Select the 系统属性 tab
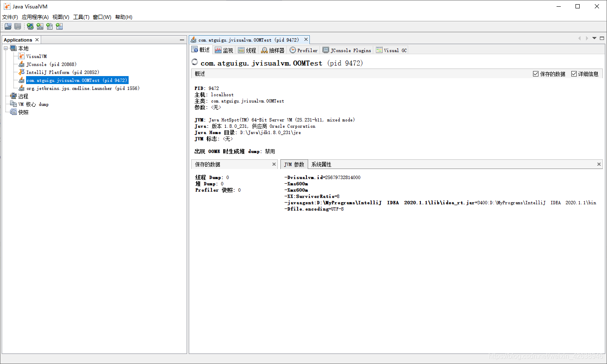607x364 pixels. point(322,164)
